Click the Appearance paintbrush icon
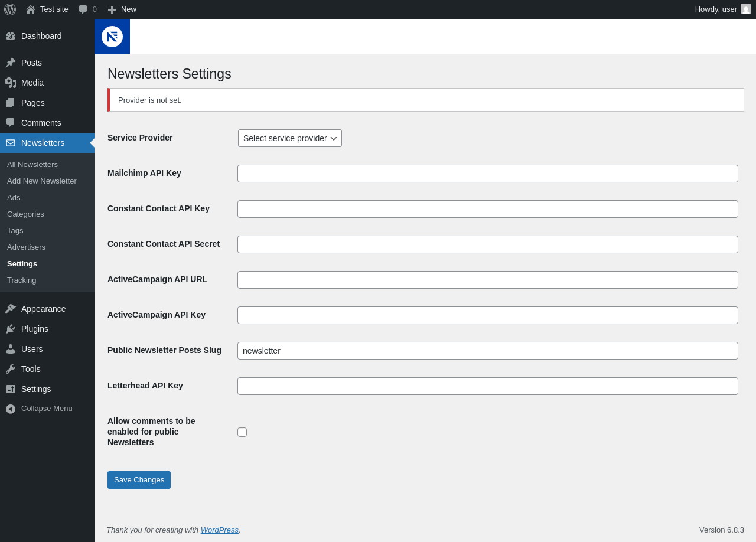 (11, 309)
